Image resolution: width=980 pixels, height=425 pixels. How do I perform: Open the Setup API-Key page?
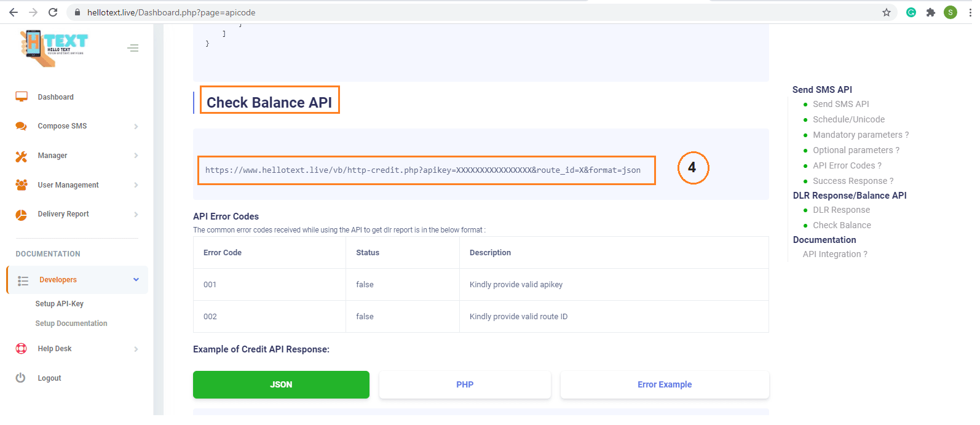click(x=60, y=304)
